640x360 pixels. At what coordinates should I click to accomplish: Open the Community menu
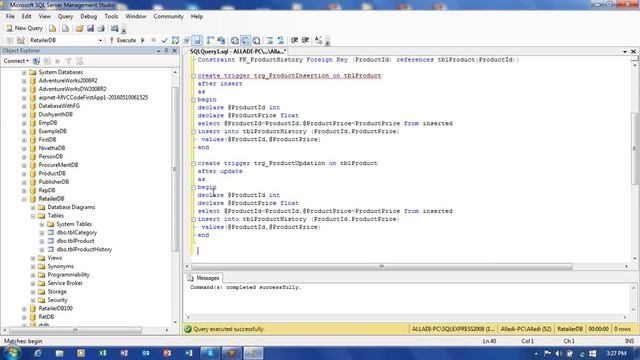point(168,16)
